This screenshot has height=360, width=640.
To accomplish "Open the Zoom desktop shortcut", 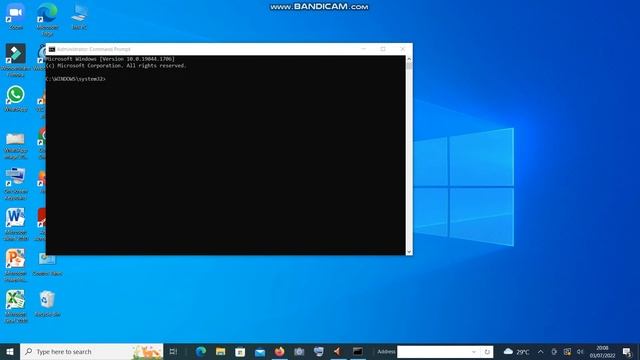I will 16,16.
